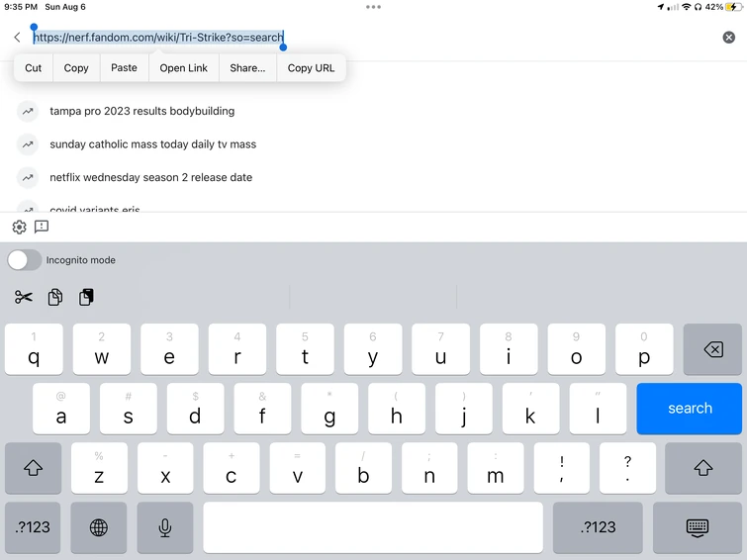Tap the w key

[102, 349]
